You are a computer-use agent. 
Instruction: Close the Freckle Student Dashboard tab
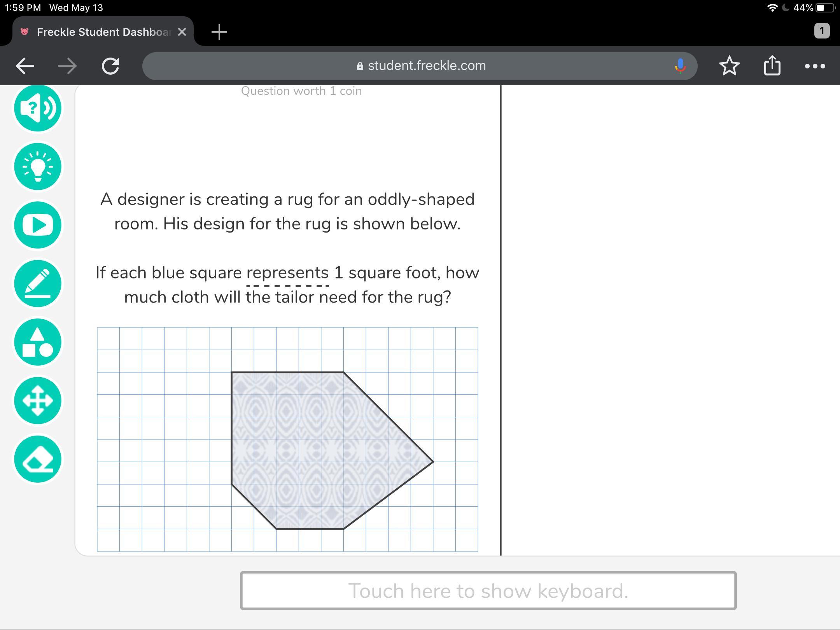182,32
